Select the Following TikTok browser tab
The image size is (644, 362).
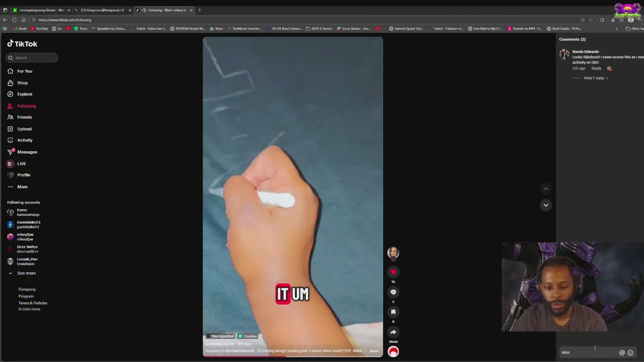164,10
